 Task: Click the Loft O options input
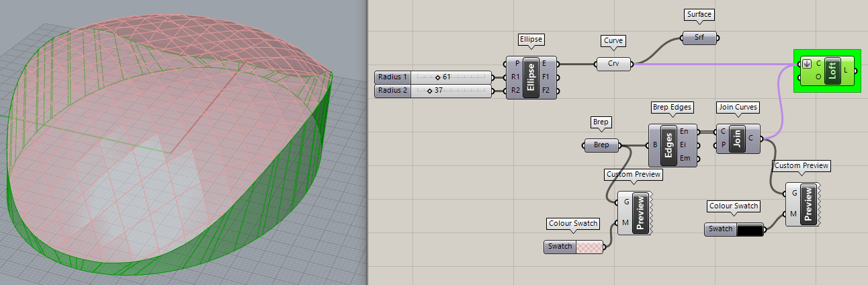click(x=818, y=77)
